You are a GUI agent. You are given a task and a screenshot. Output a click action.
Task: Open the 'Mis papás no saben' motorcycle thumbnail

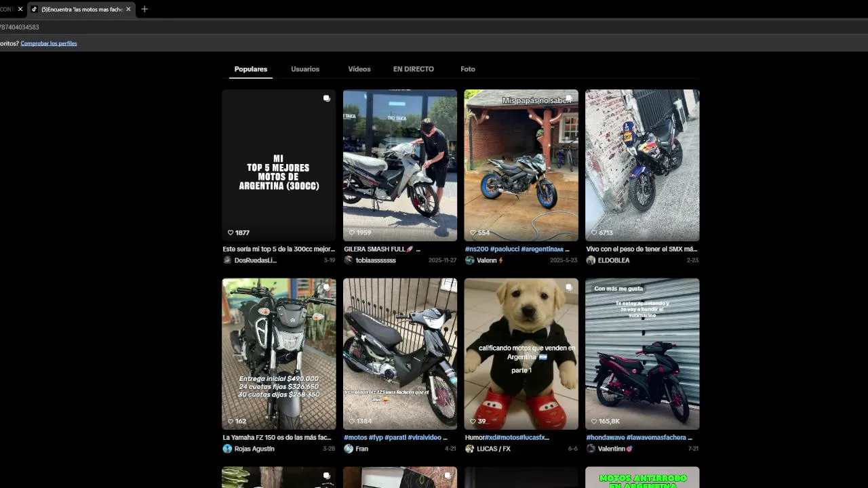point(521,165)
